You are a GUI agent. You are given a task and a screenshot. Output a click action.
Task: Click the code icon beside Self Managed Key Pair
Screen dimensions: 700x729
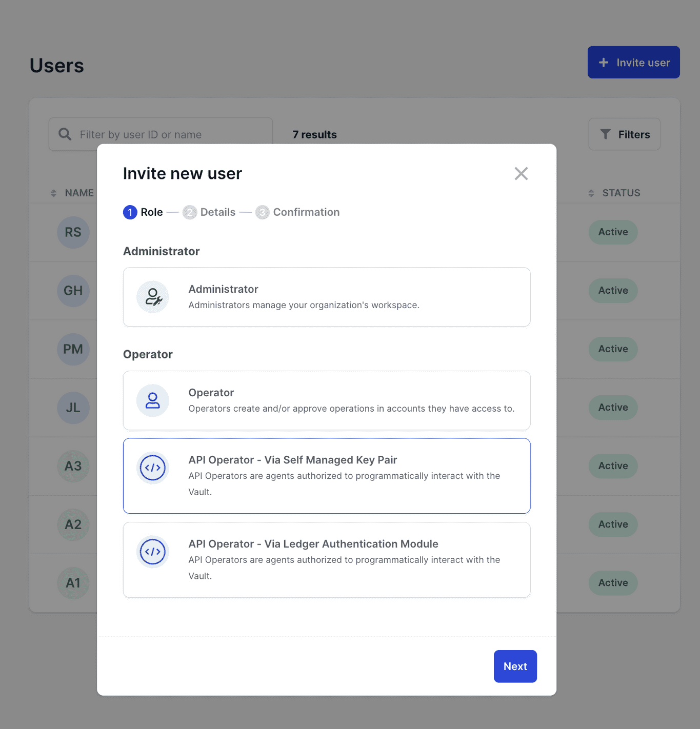tap(152, 468)
